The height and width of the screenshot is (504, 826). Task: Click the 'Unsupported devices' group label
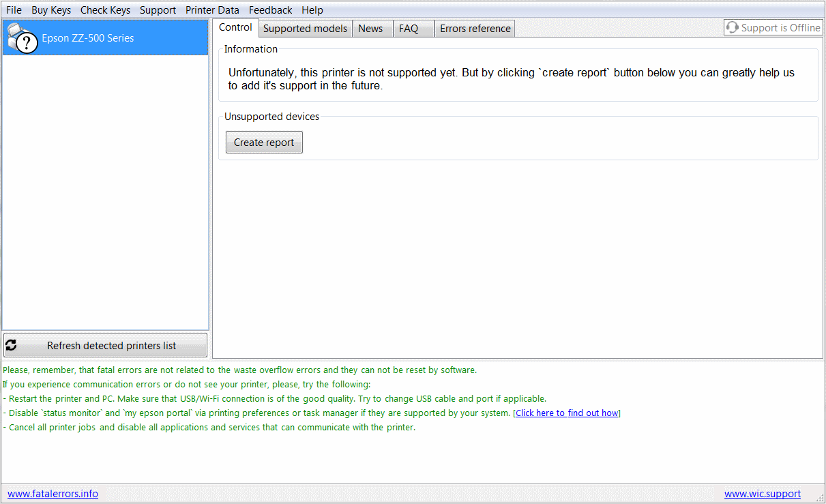(x=271, y=117)
